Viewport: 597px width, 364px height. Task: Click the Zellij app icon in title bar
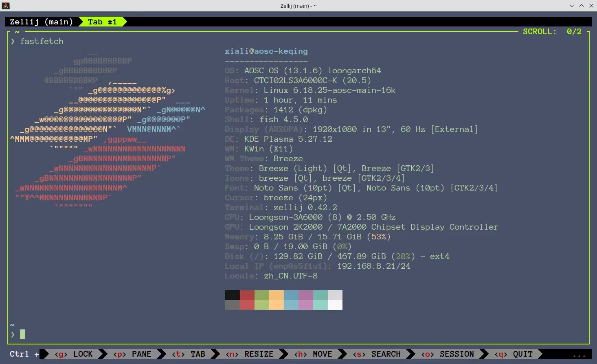[x=6, y=6]
